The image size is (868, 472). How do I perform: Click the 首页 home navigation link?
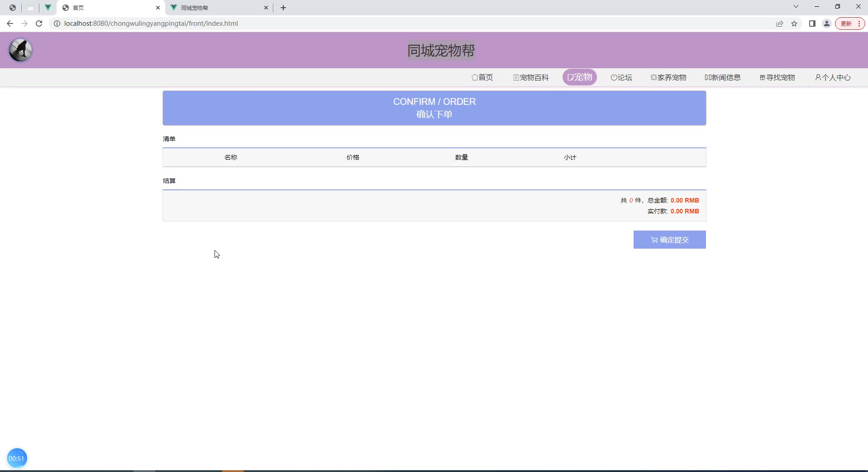[482, 77]
